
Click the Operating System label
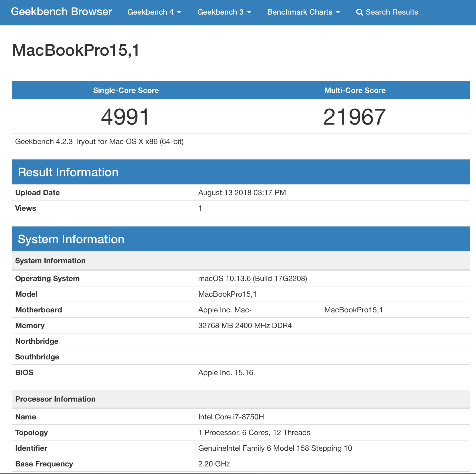(x=47, y=278)
